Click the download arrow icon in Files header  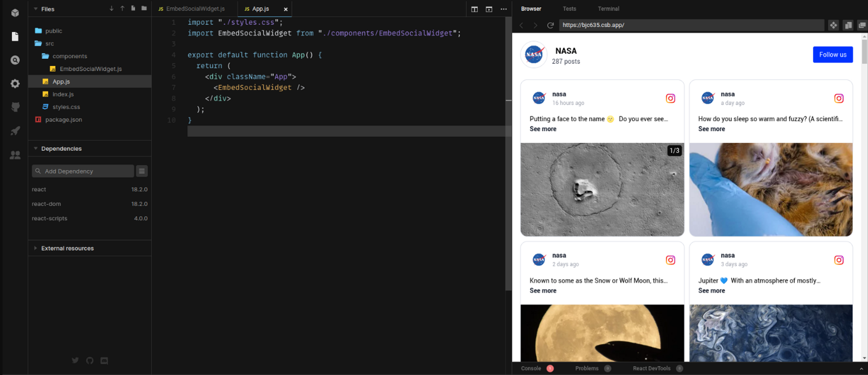(112, 8)
